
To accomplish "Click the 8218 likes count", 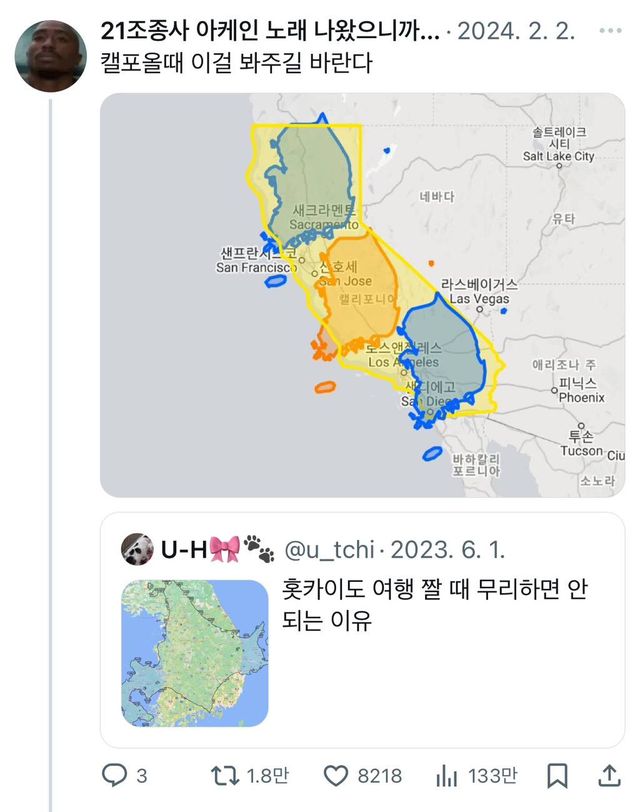I will pyautogui.click(x=380, y=775).
